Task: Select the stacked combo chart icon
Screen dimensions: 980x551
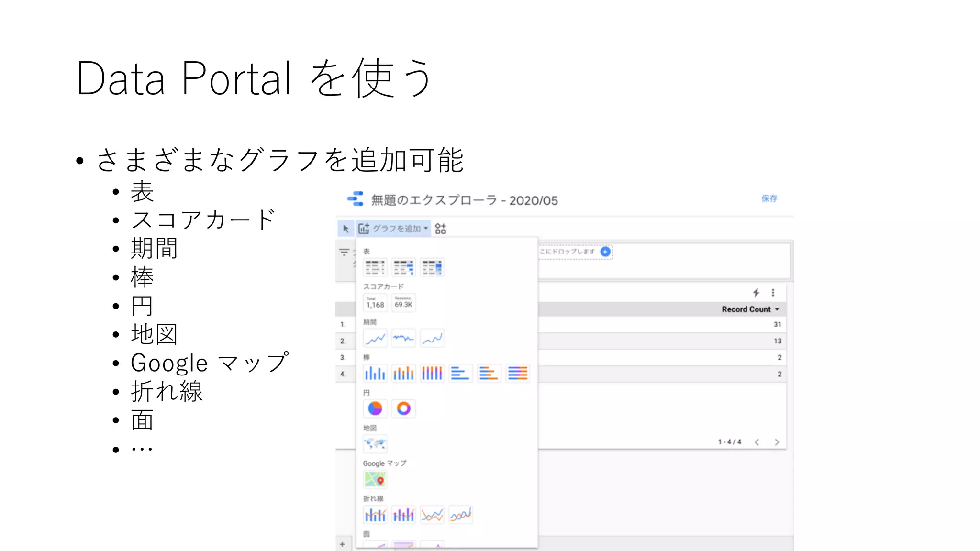Action: [403, 515]
